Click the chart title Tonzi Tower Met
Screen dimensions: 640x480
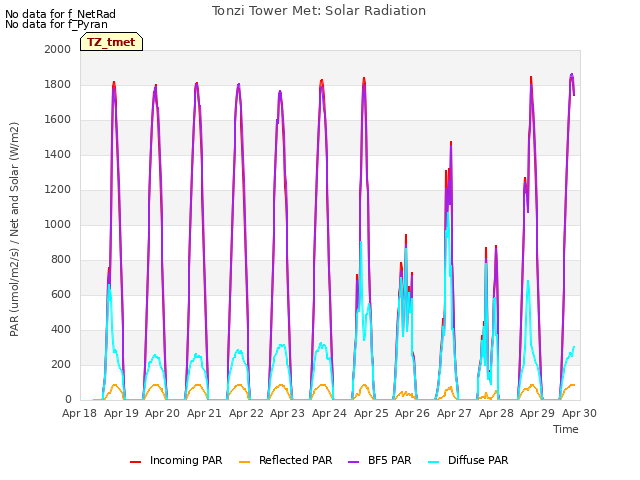pyautogui.click(x=319, y=11)
